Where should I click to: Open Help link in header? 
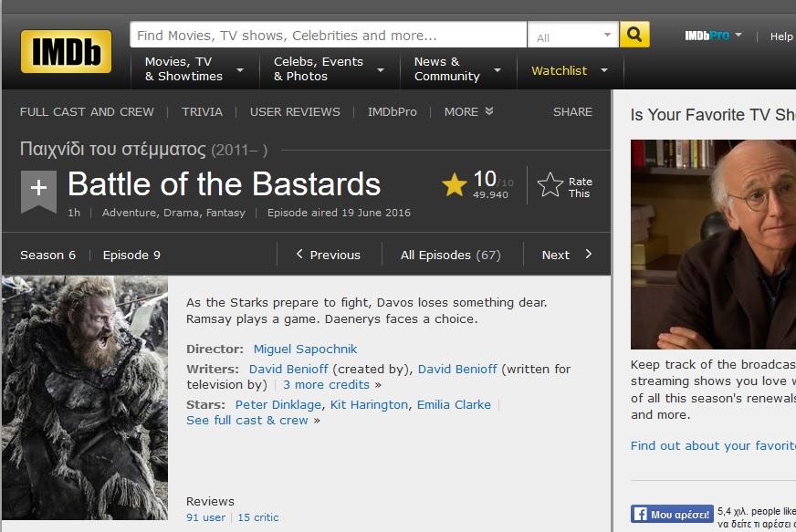781,37
